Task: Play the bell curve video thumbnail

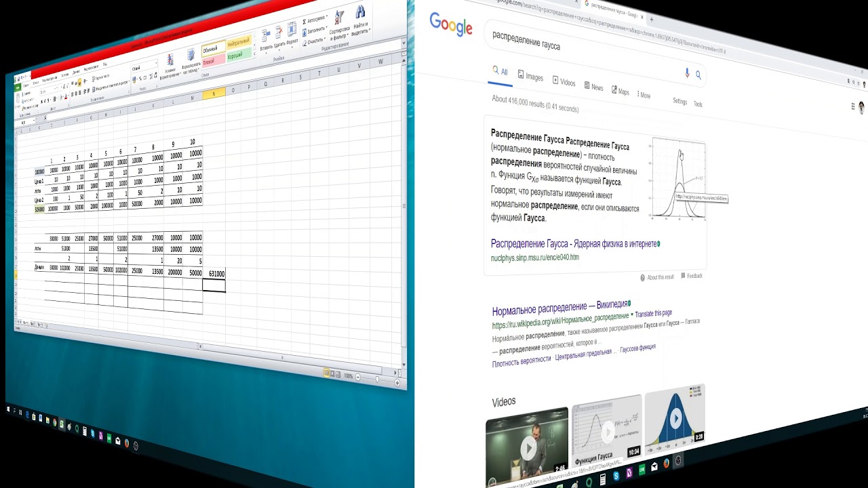Action: [x=675, y=418]
